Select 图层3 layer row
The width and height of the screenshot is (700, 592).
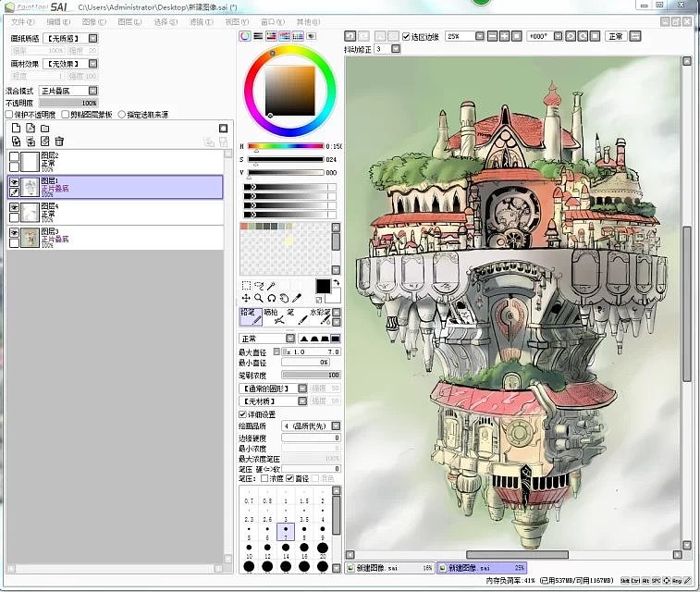point(116,238)
